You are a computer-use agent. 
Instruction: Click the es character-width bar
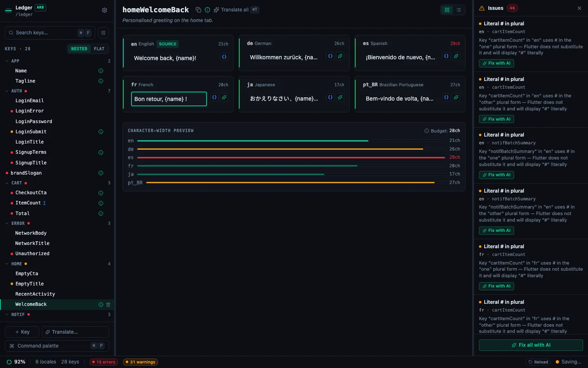click(x=291, y=157)
